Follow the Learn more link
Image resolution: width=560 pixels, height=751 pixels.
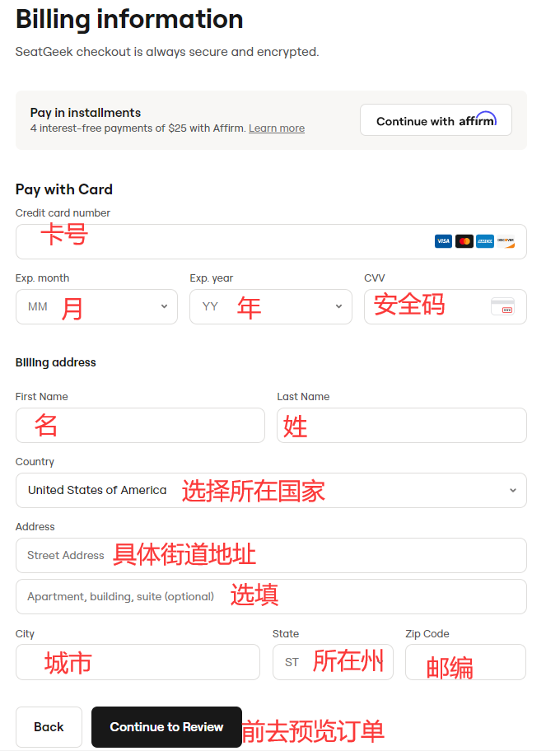[277, 128]
